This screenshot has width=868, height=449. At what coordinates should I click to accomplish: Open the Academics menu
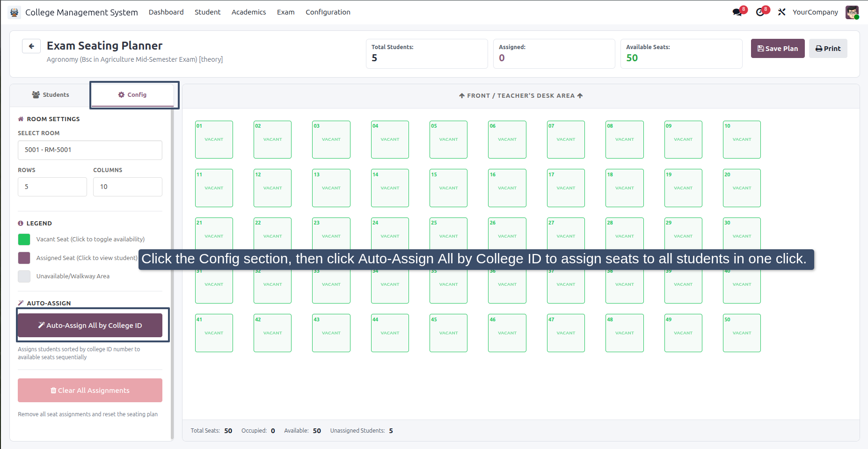click(248, 12)
